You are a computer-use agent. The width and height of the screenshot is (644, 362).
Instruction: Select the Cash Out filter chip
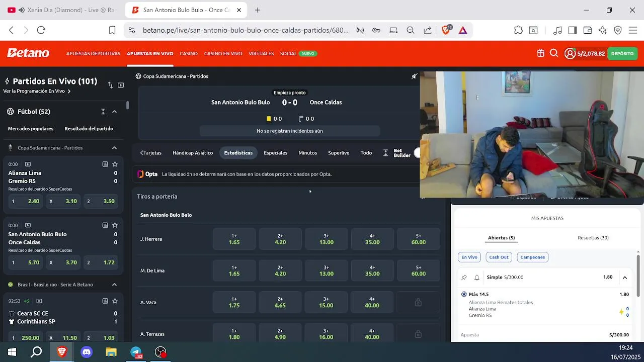click(x=499, y=257)
